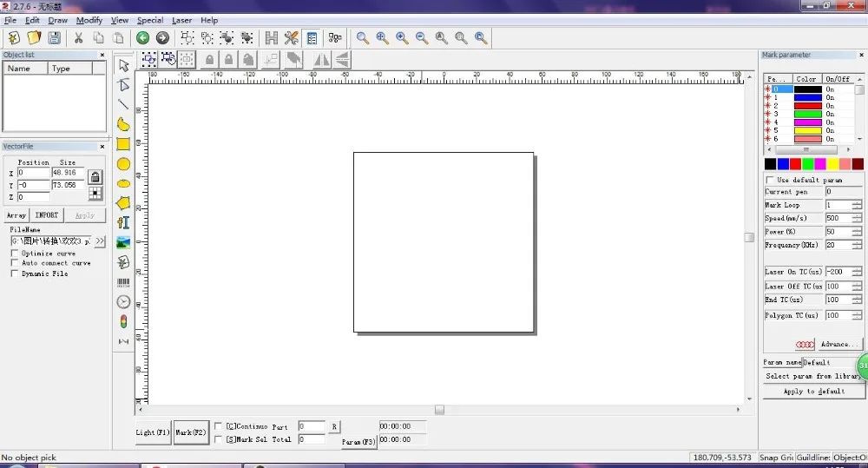Screen dimensions: 868x468
Task: Click the Frequency (KHz) spinner arrows
Action: tap(857, 245)
